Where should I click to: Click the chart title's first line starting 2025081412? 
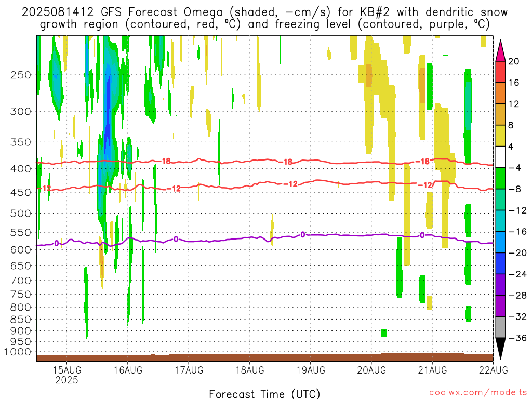coord(264,12)
